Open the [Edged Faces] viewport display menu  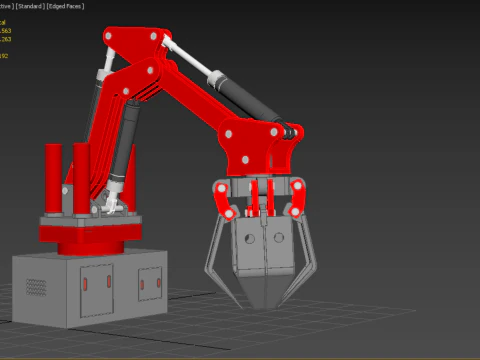(x=65, y=6)
